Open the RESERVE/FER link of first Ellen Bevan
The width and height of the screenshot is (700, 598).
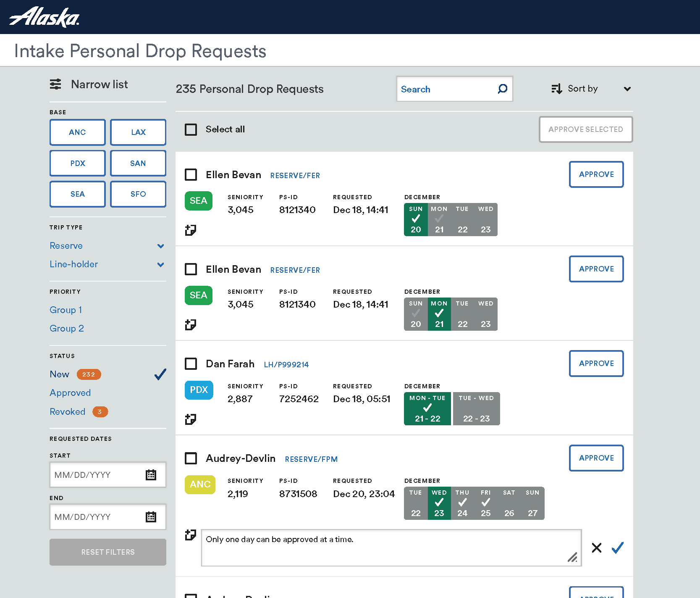[x=295, y=176]
